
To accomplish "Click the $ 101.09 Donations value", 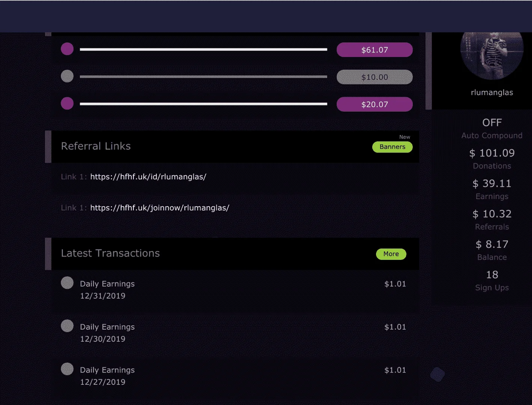I will [x=492, y=153].
